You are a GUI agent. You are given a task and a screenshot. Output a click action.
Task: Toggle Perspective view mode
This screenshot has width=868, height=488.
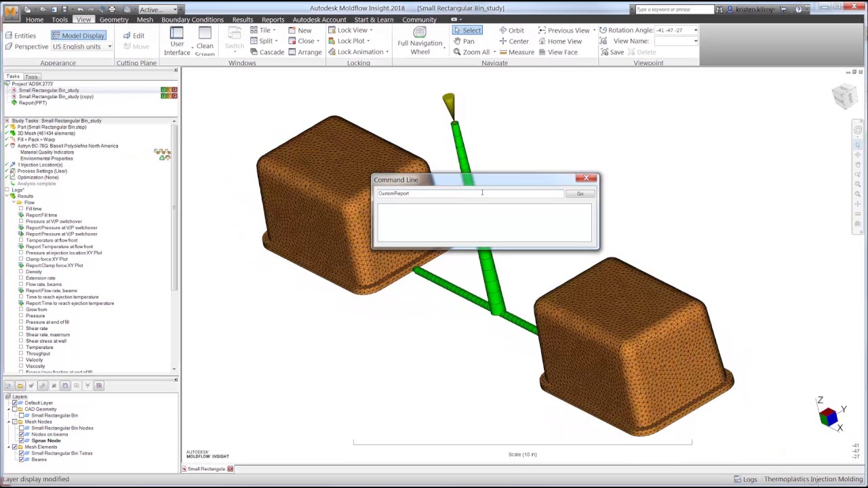(x=26, y=47)
